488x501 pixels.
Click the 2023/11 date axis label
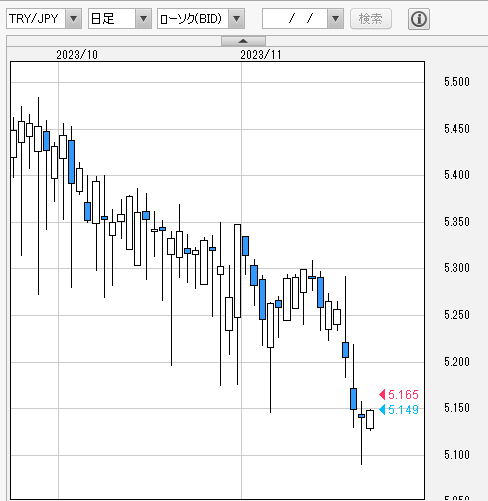tap(261, 54)
